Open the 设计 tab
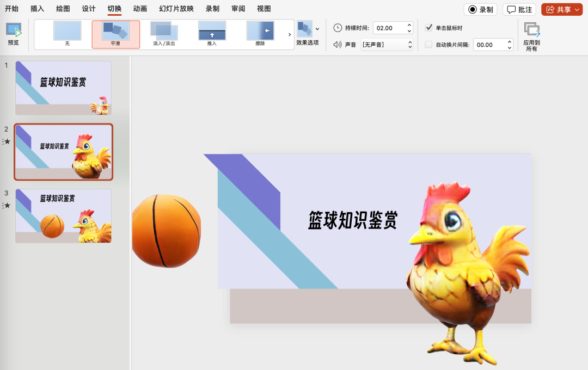This screenshot has height=370, width=588. (89, 9)
